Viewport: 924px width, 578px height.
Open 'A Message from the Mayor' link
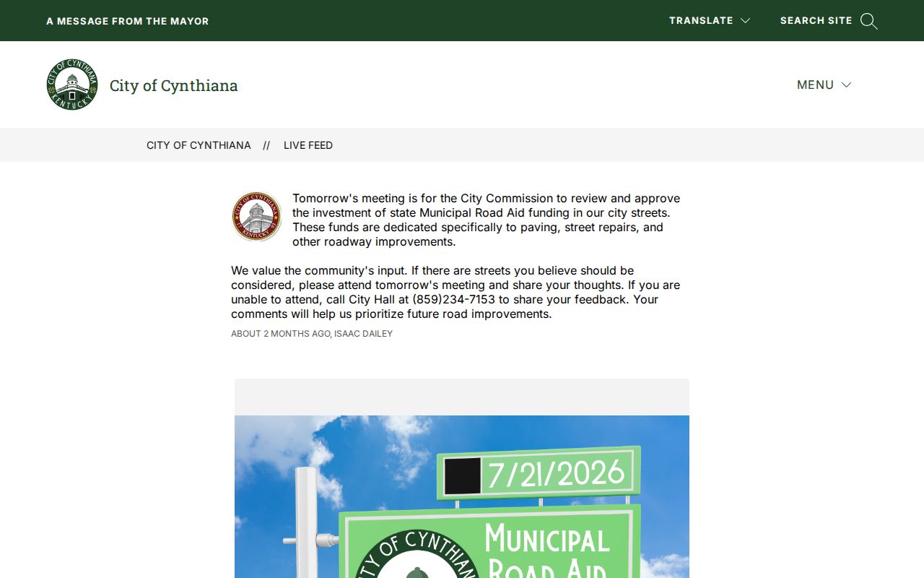click(128, 21)
